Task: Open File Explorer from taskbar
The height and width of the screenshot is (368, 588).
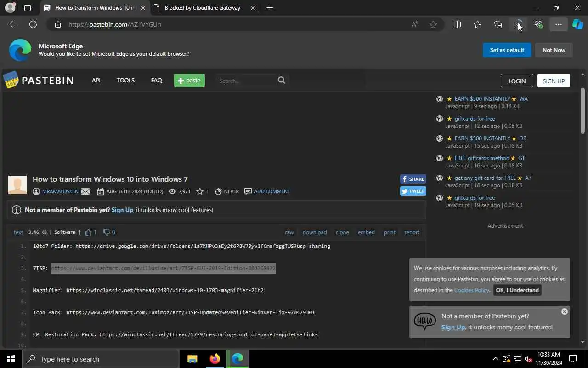Action: click(x=192, y=359)
